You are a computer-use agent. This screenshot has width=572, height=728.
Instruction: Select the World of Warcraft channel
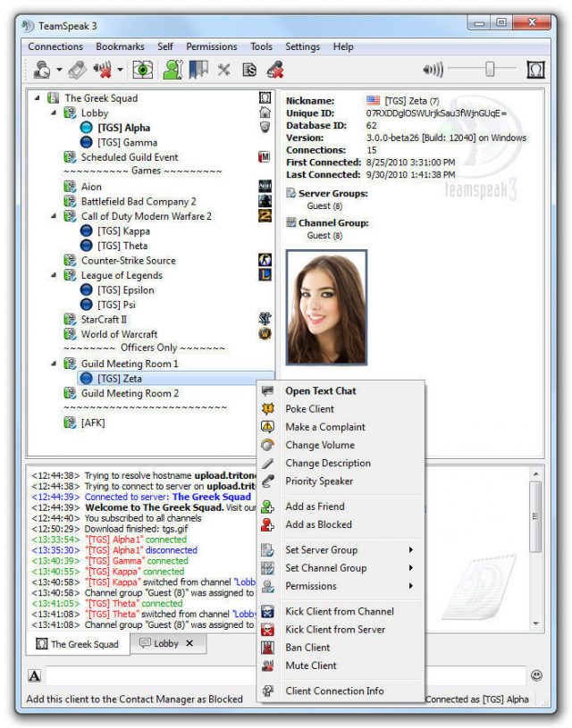(120, 334)
